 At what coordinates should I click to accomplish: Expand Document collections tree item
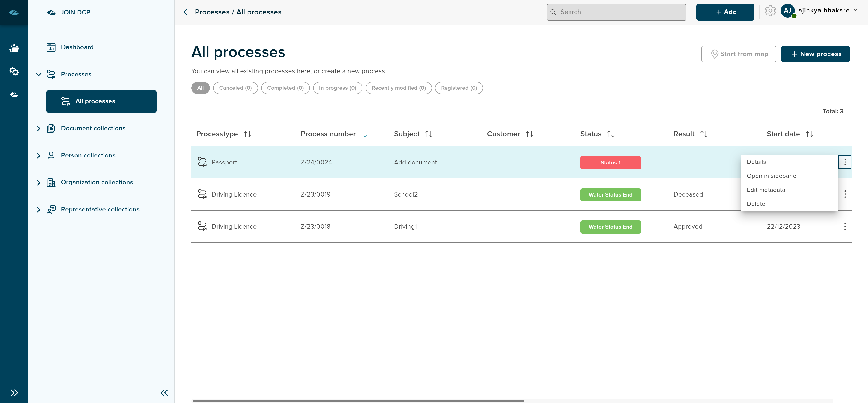click(38, 128)
